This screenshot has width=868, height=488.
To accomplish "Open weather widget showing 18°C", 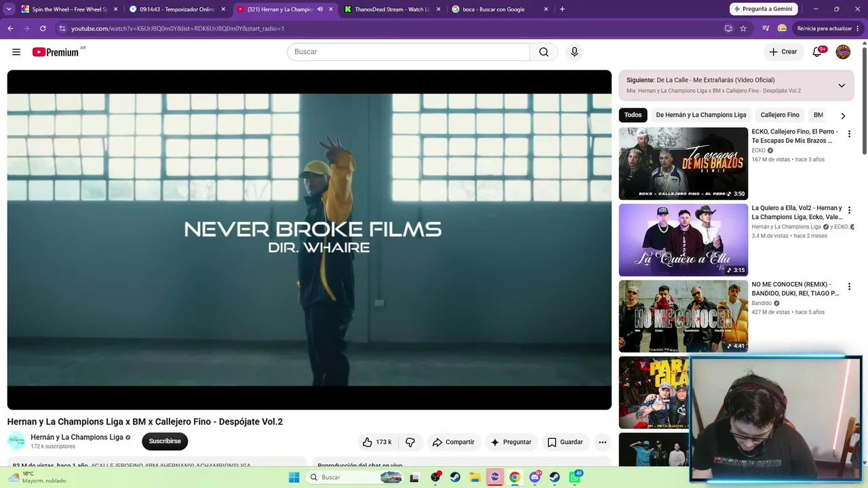I will (x=38, y=477).
